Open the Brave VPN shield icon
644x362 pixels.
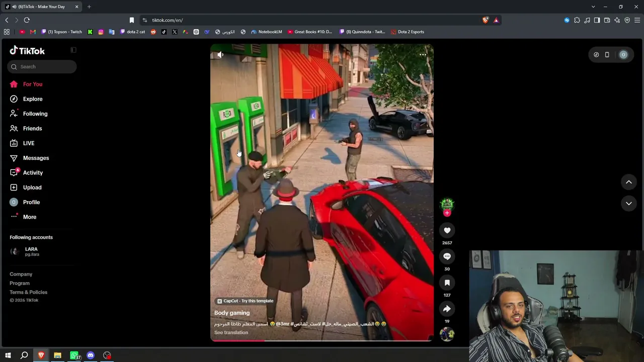[627, 20]
